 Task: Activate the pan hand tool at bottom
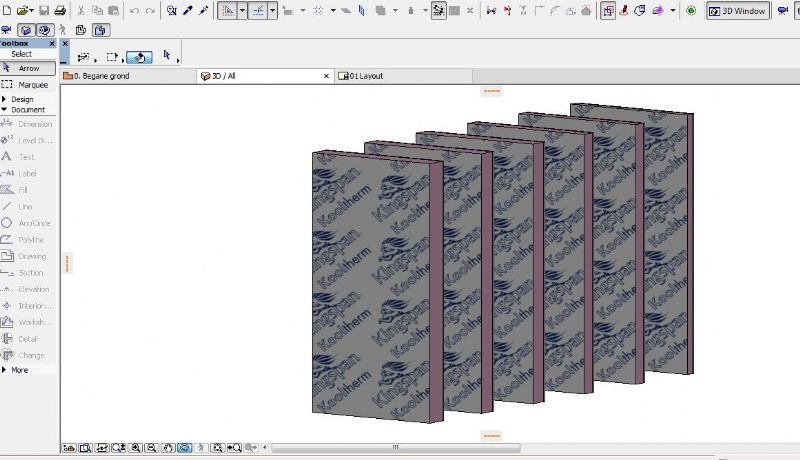point(168,448)
